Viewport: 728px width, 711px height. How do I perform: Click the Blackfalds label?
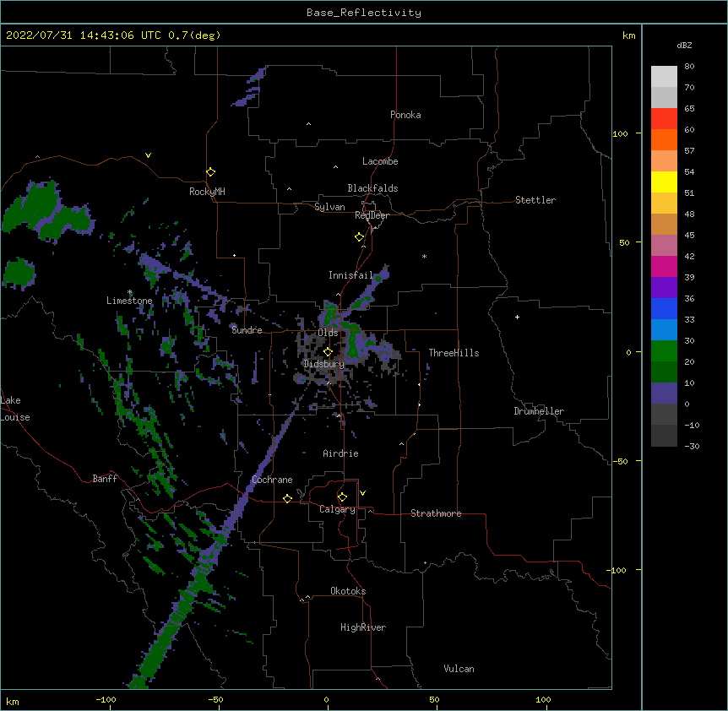click(372, 188)
